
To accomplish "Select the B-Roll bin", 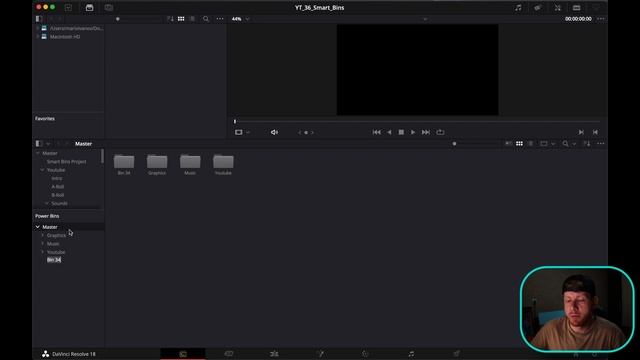I will pos(58,195).
